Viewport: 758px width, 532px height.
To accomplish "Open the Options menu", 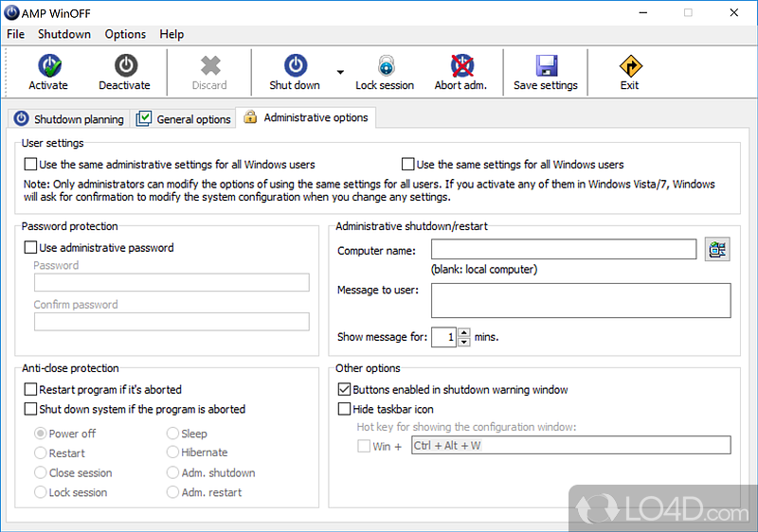I will (x=125, y=34).
